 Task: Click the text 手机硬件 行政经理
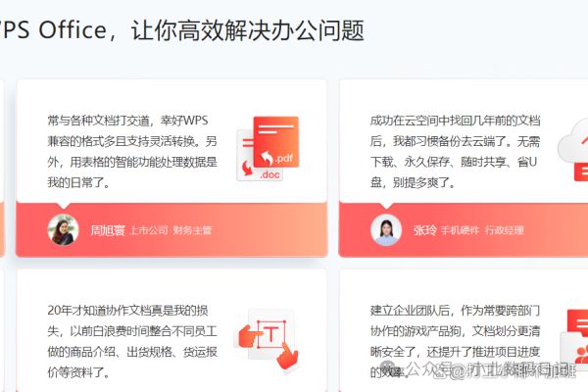482,230
